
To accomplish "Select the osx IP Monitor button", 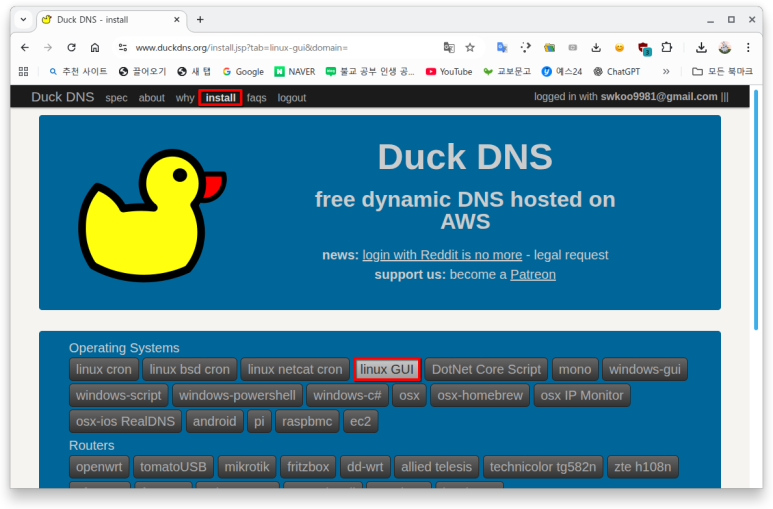I will click(x=582, y=396).
